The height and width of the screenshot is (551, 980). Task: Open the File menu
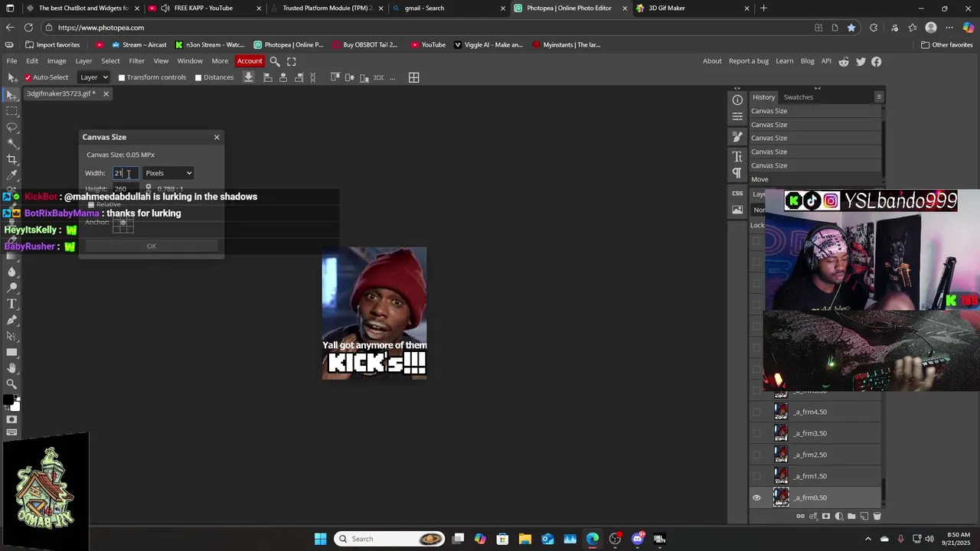(x=11, y=61)
